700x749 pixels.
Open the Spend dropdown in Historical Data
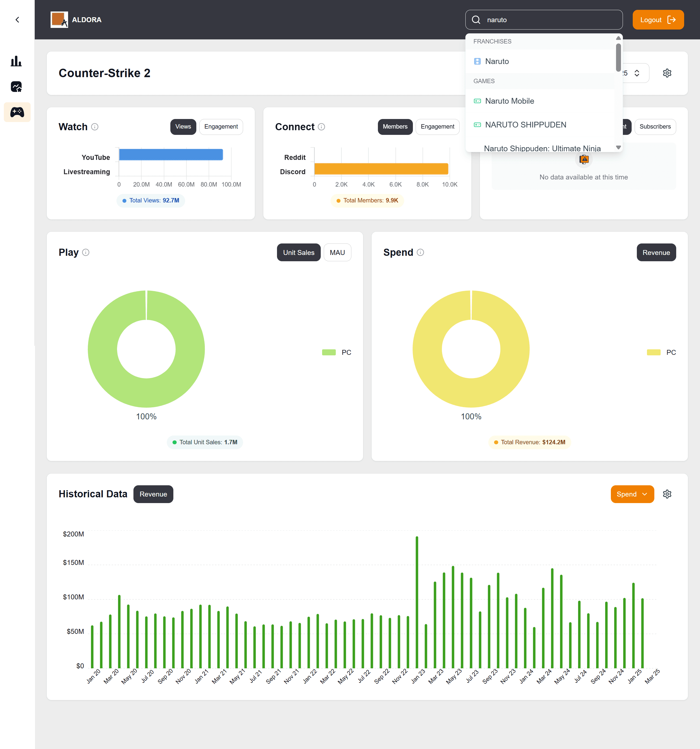point(632,494)
